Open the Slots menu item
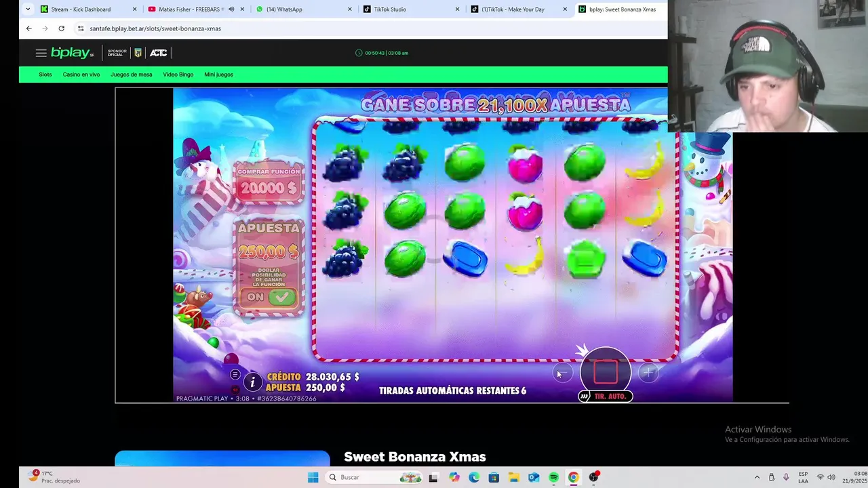The width and height of the screenshot is (868, 488). 45,75
